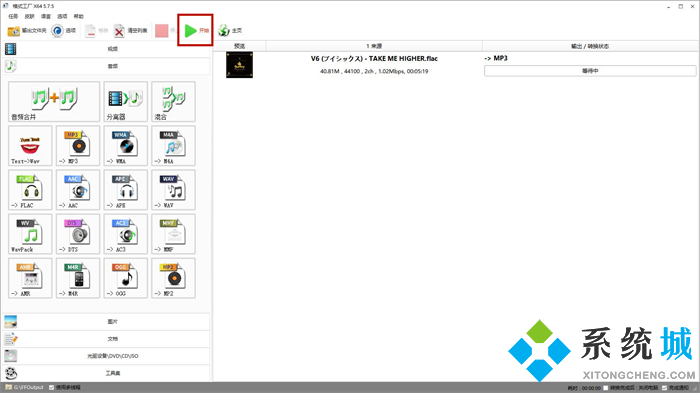Expand the DVD\CD\ISO optical device section
700x393 pixels.
(106, 356)
